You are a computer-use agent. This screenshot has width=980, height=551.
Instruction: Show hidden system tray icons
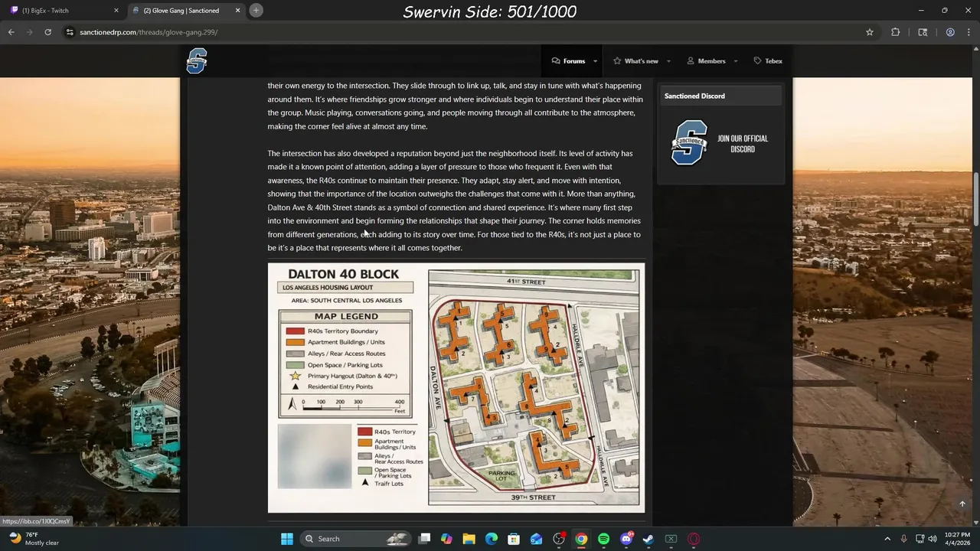click(887, 539)
